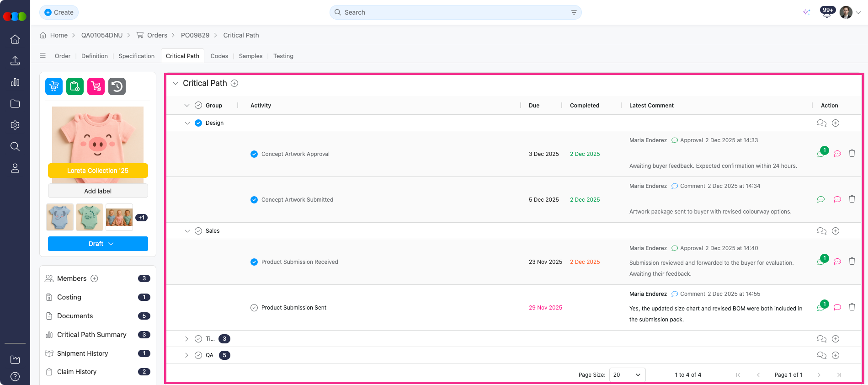Click the Create button
The width and height of the screenshot is (868, 385).
click(59, 12)
